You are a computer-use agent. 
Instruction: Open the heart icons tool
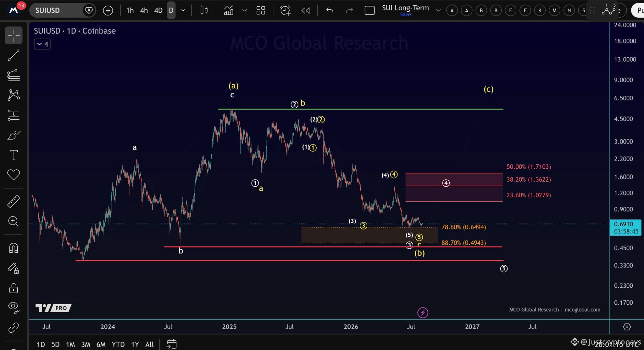pyautogui.click(x=14, y=175)
